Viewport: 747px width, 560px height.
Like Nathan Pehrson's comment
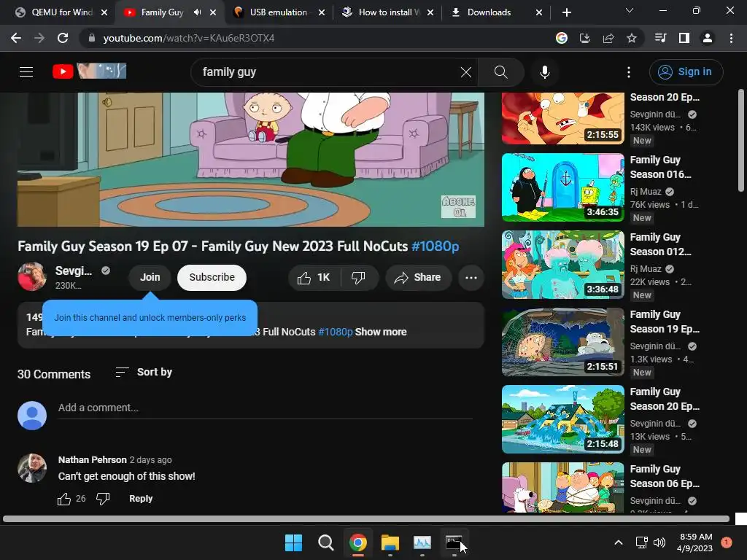point(64,499)
